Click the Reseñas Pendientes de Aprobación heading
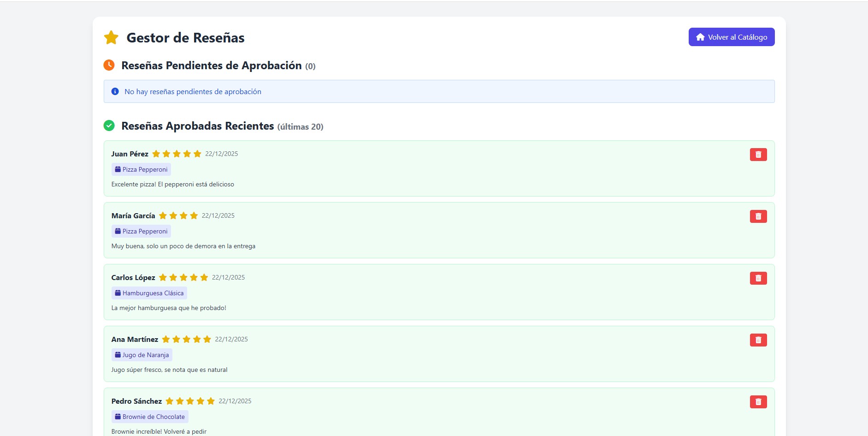 click(x=211, y=66)
